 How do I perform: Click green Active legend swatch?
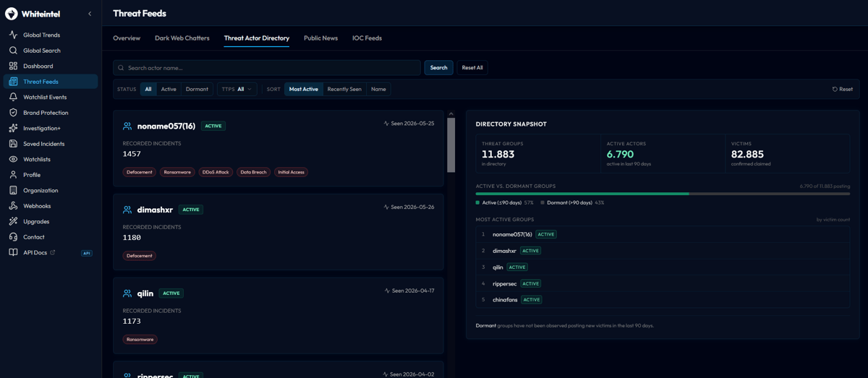[x=477, y=203]
